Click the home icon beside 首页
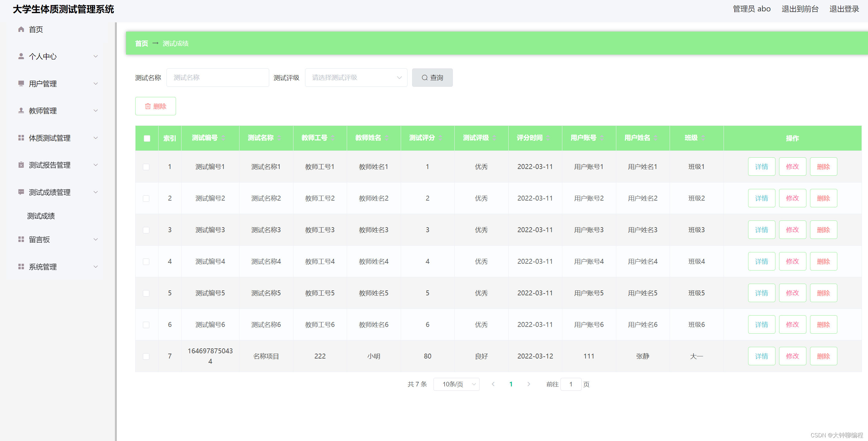 [x=21, y=29]
